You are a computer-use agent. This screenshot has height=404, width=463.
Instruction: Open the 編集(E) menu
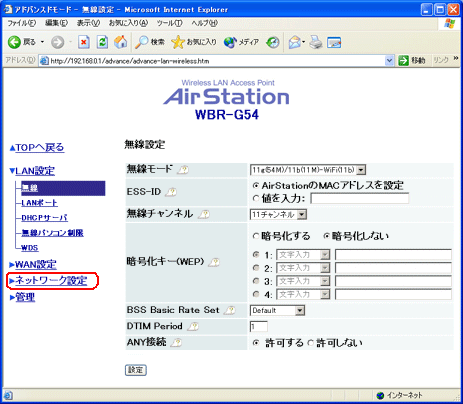pos(56,23)
